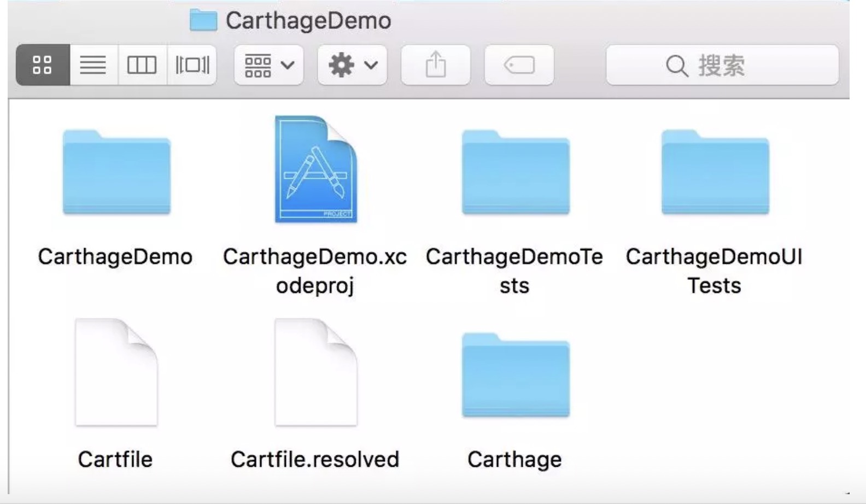The image size is (866, 504).
Task: Click the magnifier icon in search box
Action: (677, 66)
